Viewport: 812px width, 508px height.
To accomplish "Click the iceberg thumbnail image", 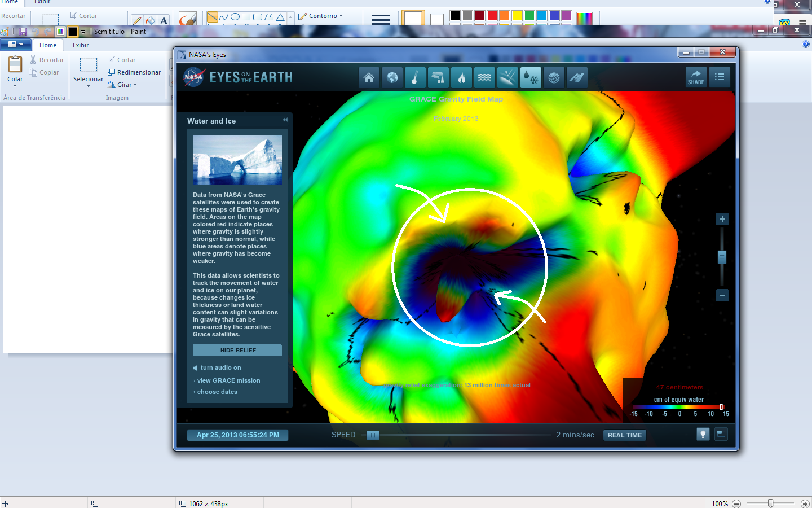I will coord(237,160).
